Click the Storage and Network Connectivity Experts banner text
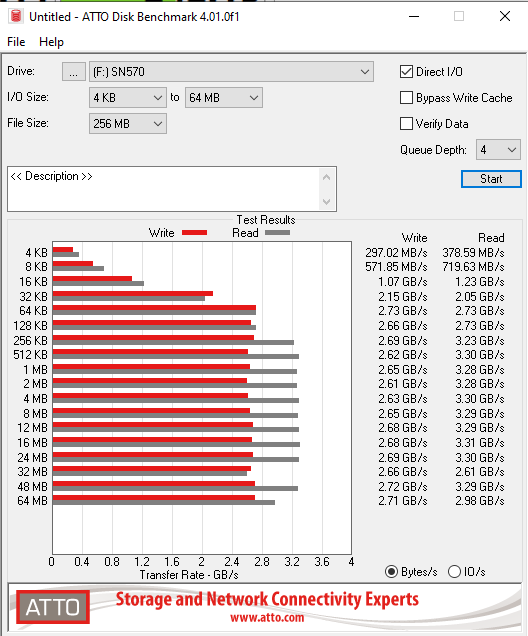 point(267,599)
